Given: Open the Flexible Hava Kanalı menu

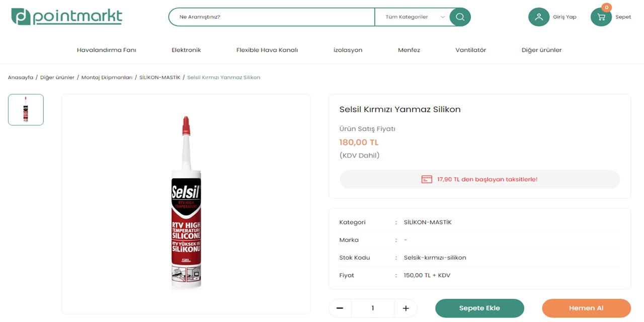Looking at the screenshot, I should 267,50.
